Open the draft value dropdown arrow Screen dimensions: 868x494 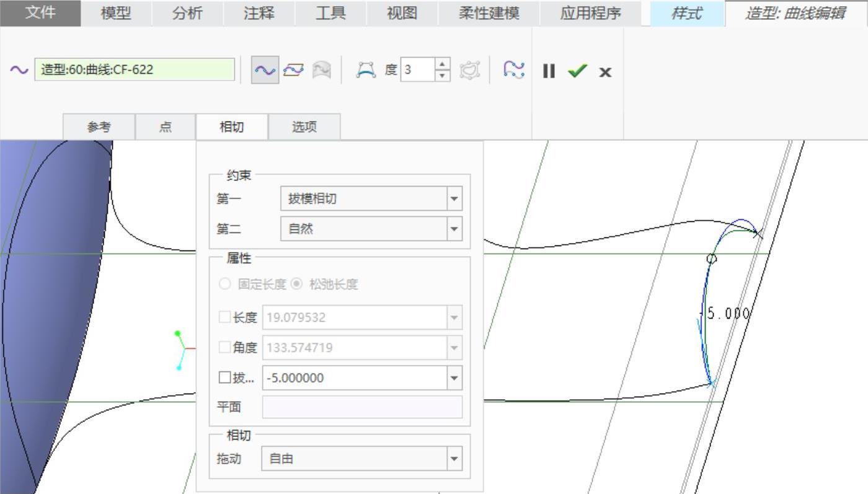[454, 378]
